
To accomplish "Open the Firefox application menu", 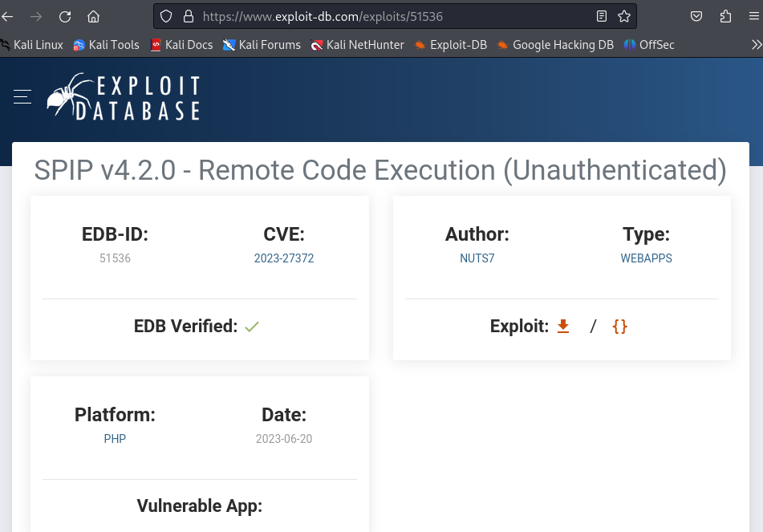I will pos(753,17).
